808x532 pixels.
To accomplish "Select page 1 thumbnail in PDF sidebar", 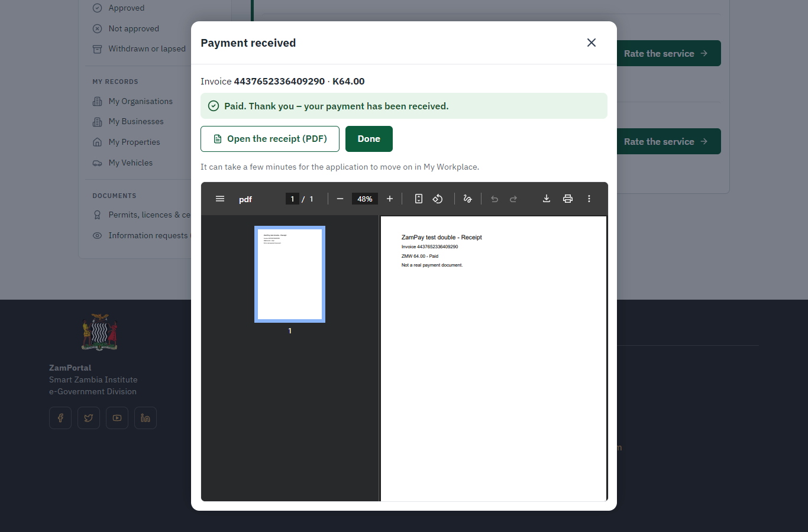I will tap(290, 274).
